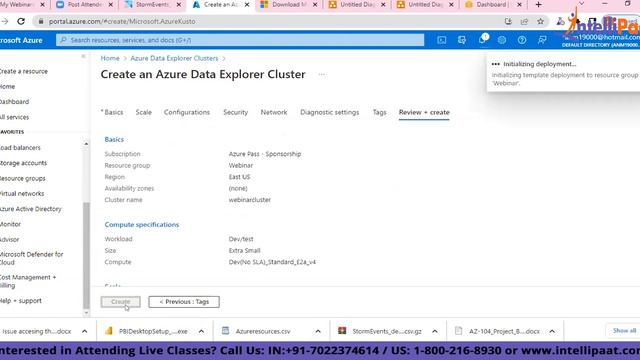The width and height of the screenshot is (640, 360).
Task: Open Directories and subscriptions filter icon
Action: click(x=462, y=40)
